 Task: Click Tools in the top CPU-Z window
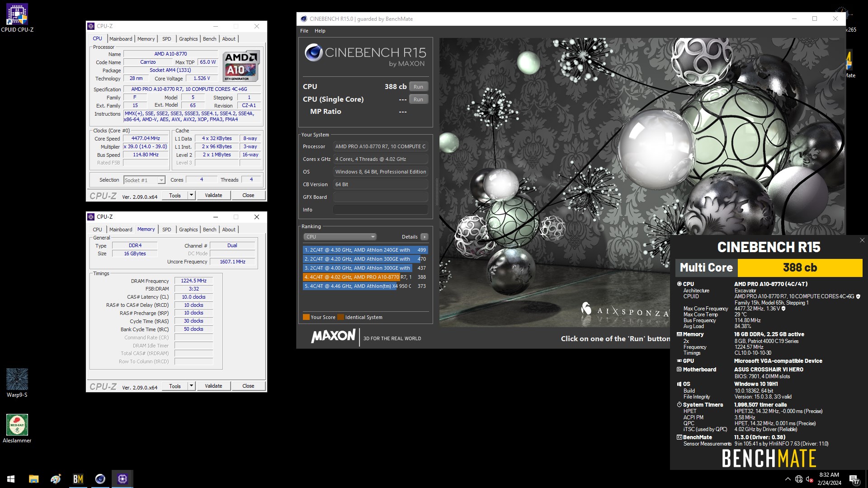click(x=175, y=195)
